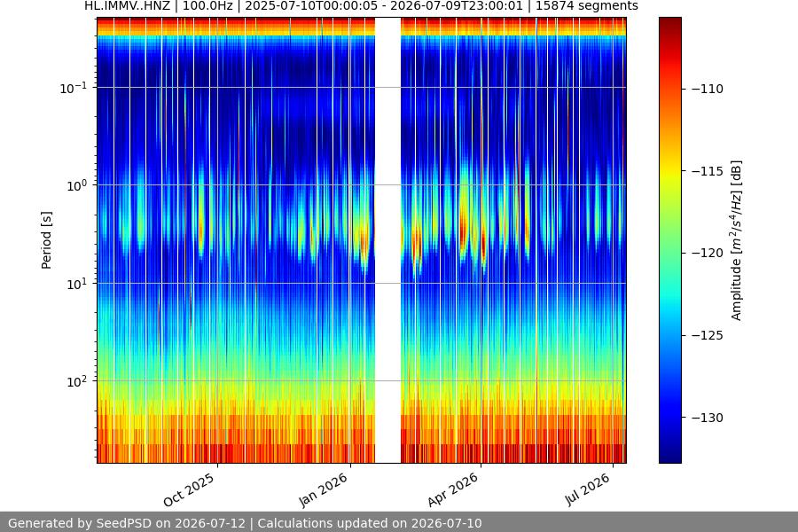
Task: Click the 10¹ period tick label
Action: [76, 284]
